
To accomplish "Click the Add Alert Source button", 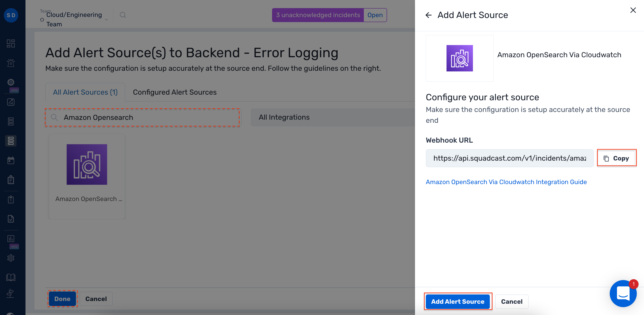I will 458,301.
